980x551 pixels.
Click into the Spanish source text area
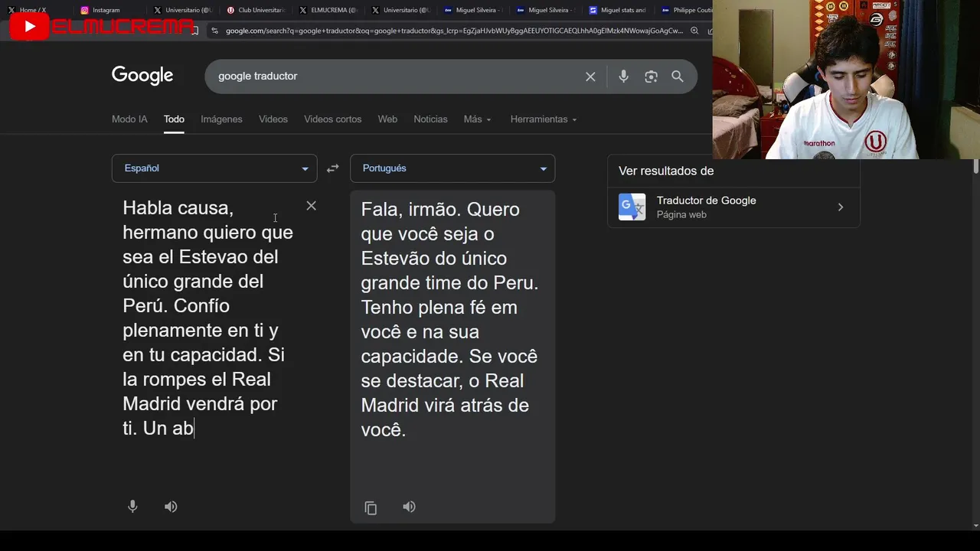click(x=207, y=318)
